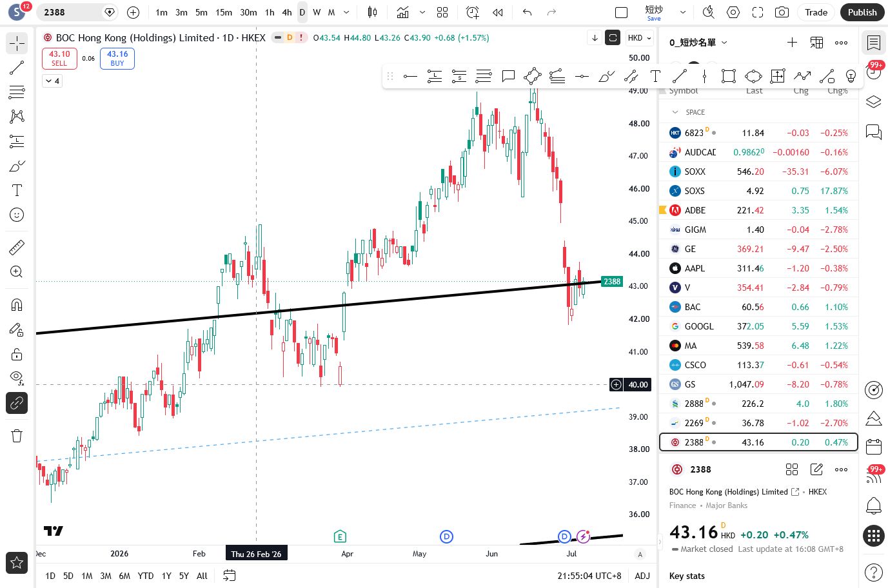Open watchlist more options ellipsis
The width and height of the screenshot is (888, 588).
(841, 43)
